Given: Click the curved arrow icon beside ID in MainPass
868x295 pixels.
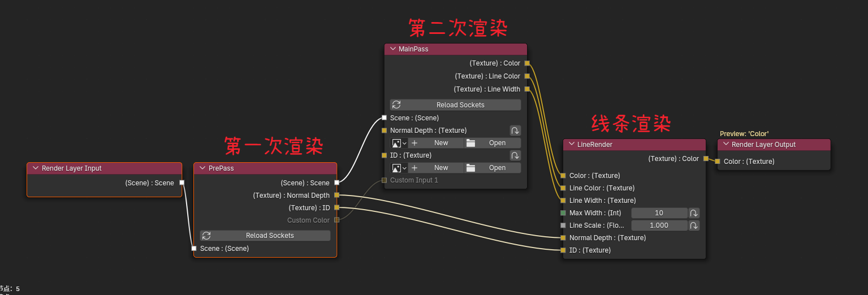Looking at the screenshot, I should click(515, 155).
